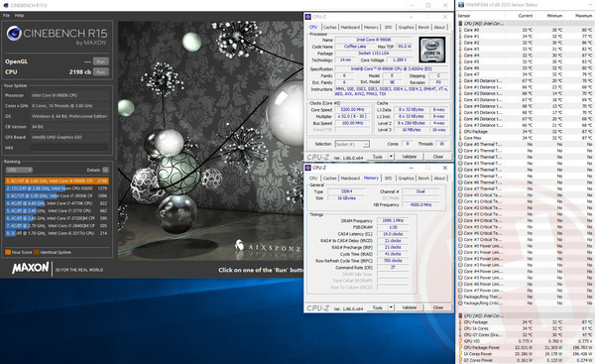Click thermometer icon for Core #0 Distance row
The width and height of the screenshot is (595, 364).
click(461, 81)
